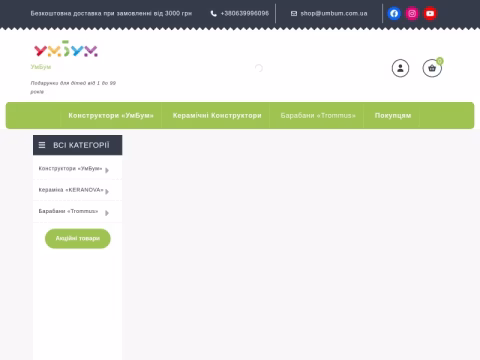Image resolution: width=480 pixels, height=360 pixels.
Task: Click the phone handset icon
Action: click(x=214, y=14)
